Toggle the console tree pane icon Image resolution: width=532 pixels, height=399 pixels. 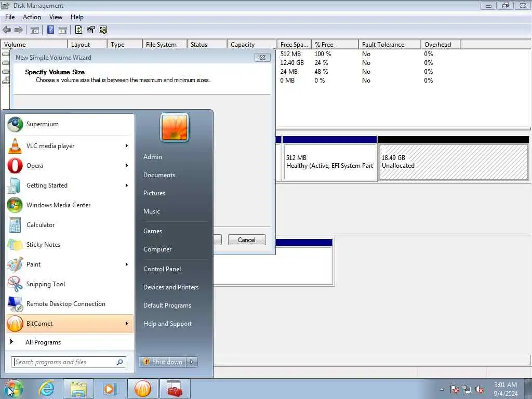pyautogui.click(x=35, y=30)
